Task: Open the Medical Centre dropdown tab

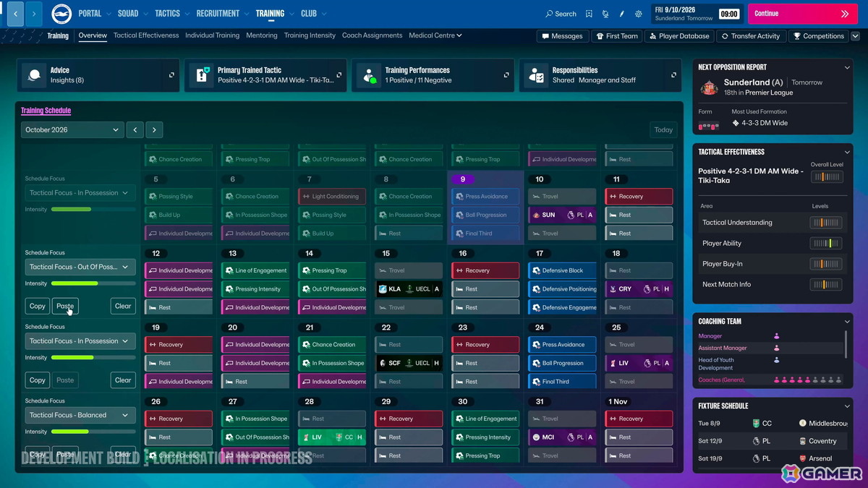Action: coord(435,35)
